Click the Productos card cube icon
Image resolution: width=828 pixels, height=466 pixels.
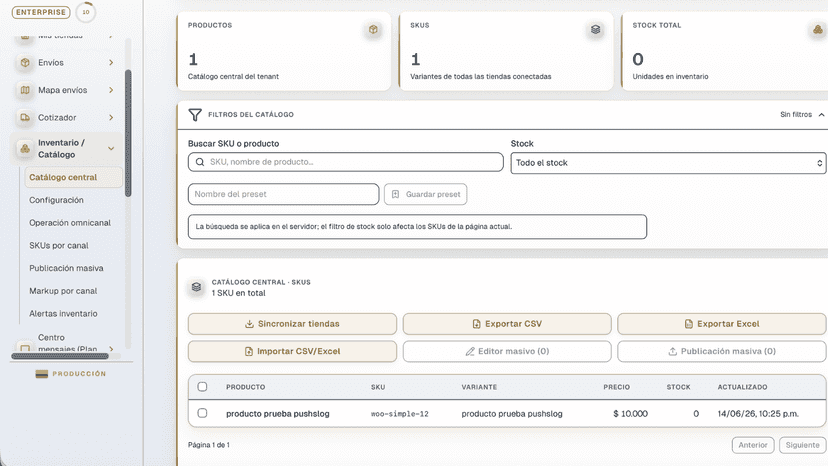(373, 30)
